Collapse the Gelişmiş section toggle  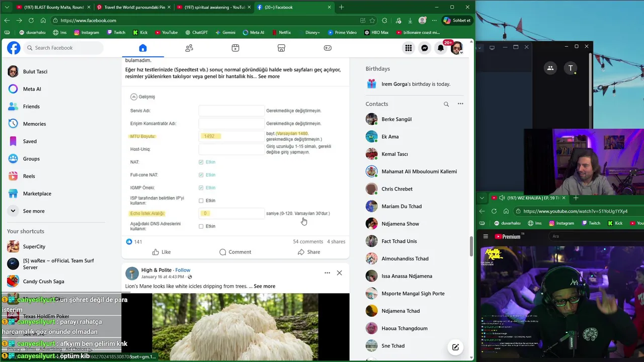pyautogui.click(x=134, y=97)
